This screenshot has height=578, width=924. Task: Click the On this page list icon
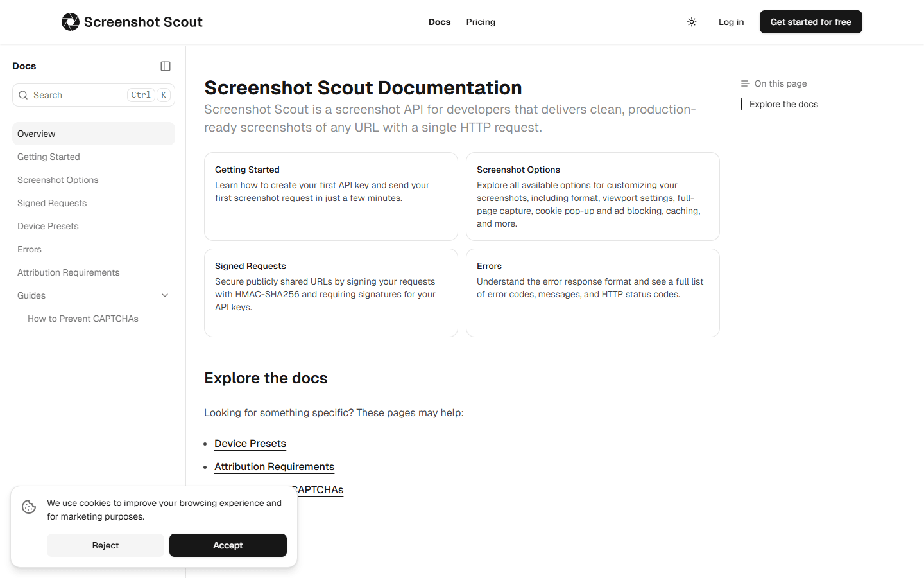[745, 83]
